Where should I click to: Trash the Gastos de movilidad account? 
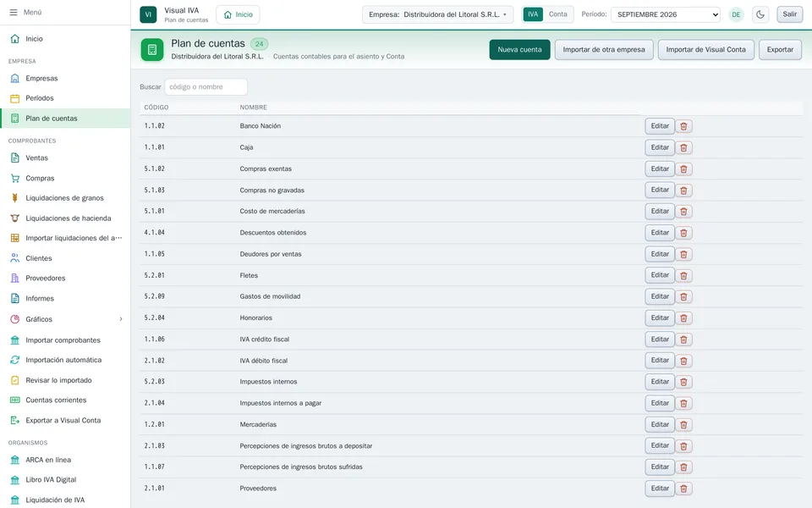[683, 296]
